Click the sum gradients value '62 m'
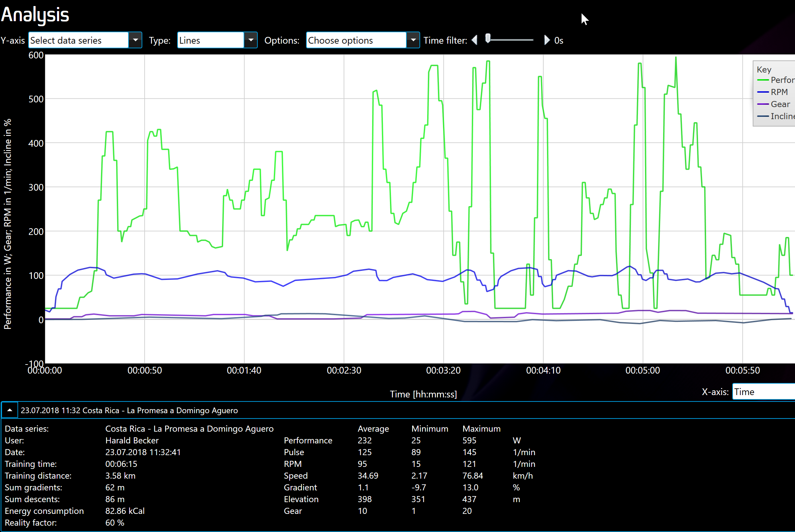795x532 pixels. pyautogui.click(x=115, y=488)
